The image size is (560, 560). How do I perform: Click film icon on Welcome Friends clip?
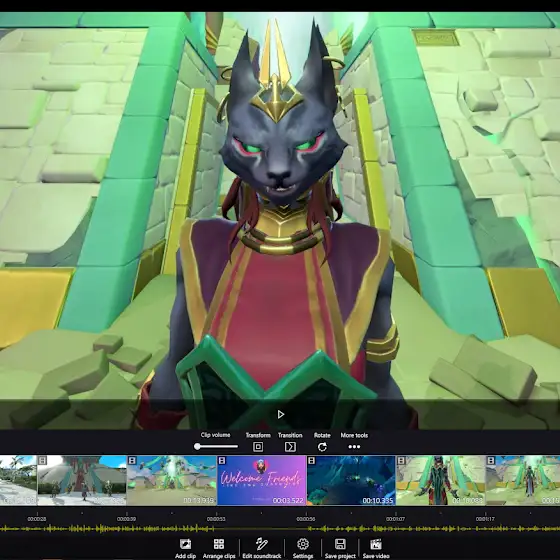point(221,461)
